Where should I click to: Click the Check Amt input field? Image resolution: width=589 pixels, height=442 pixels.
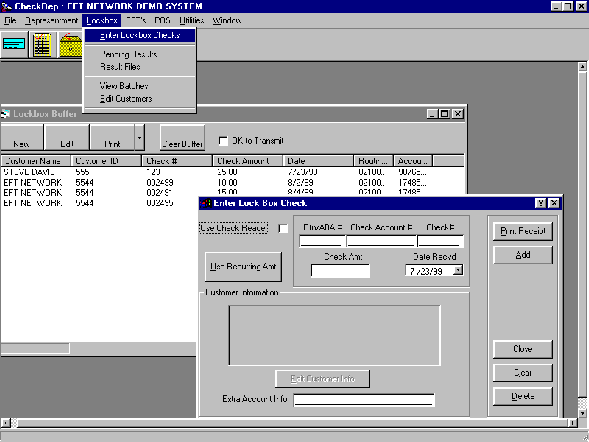pyautogui.click(x=340, y=271)
